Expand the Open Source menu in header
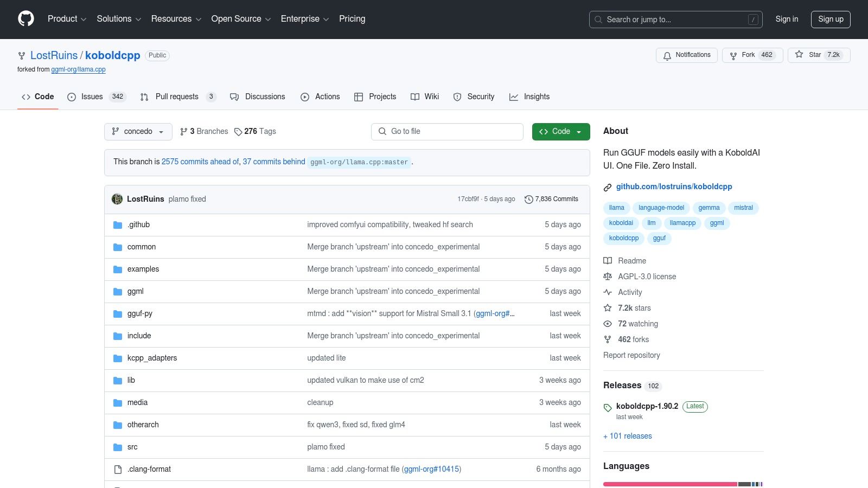This screenshot has height=488, width=868. [x=241, y=19]
